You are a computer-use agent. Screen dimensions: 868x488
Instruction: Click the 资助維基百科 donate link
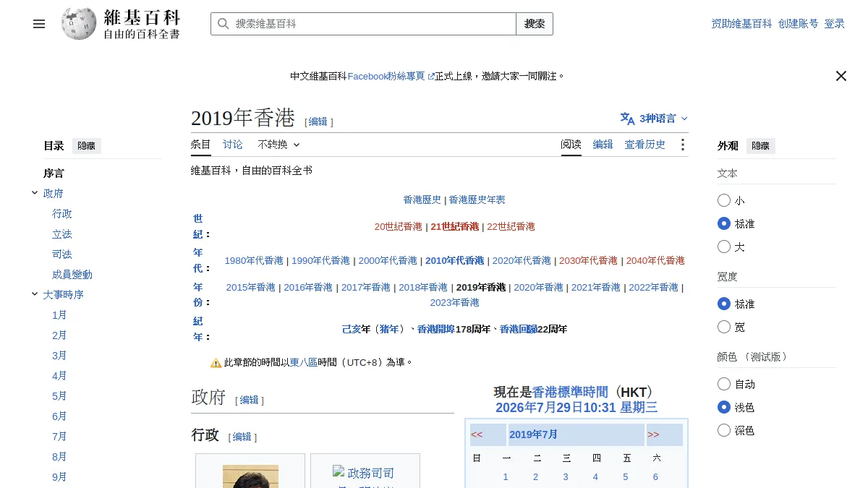[x=741, y=24]
